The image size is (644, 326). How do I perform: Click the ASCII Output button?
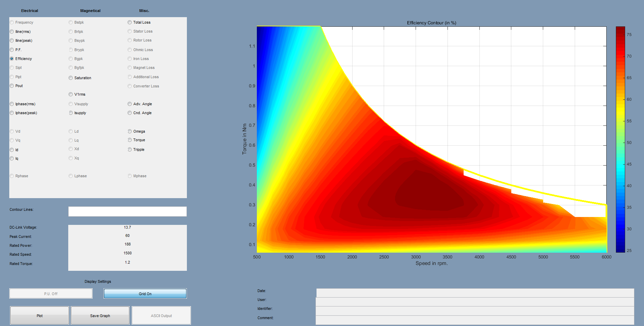[x=161, y=315]
